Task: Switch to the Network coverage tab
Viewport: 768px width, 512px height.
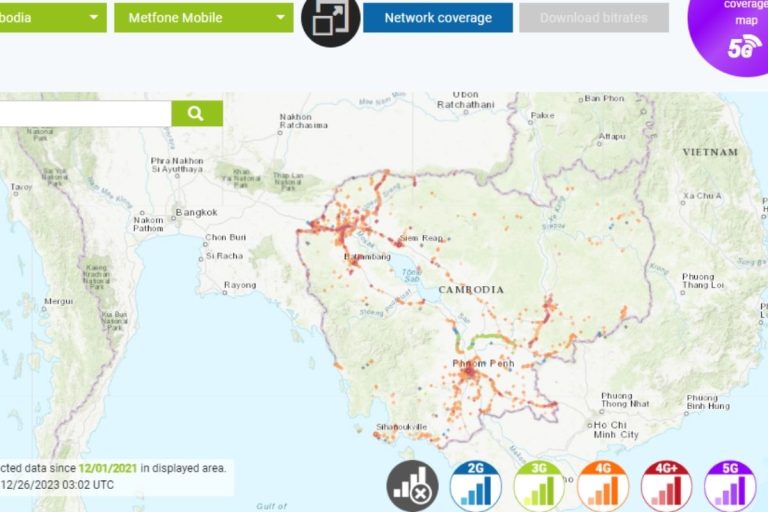Action: coord(437,17)
